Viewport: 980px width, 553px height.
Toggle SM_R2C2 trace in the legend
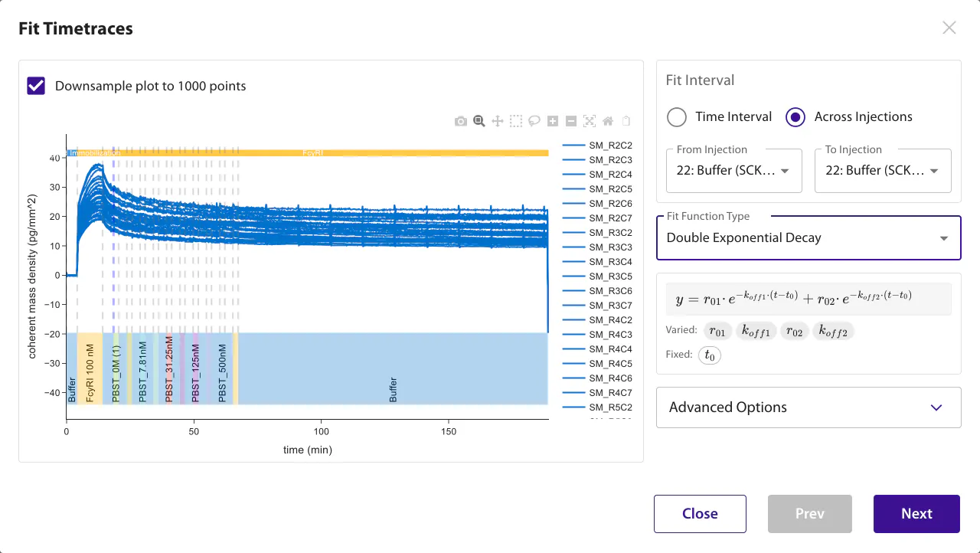click(597, 145)
